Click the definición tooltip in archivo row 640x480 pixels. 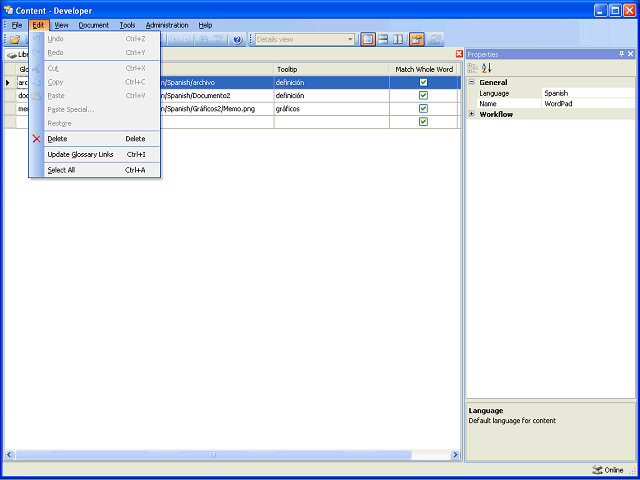click(x=331, y=82)
